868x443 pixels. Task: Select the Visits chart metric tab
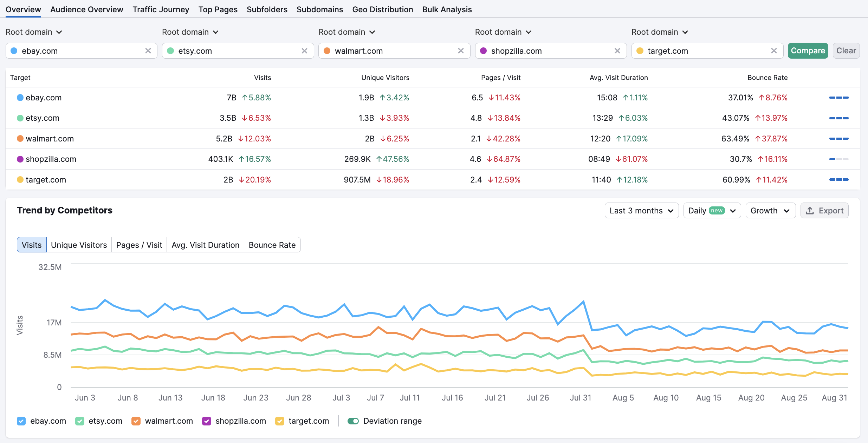point(32,245)
